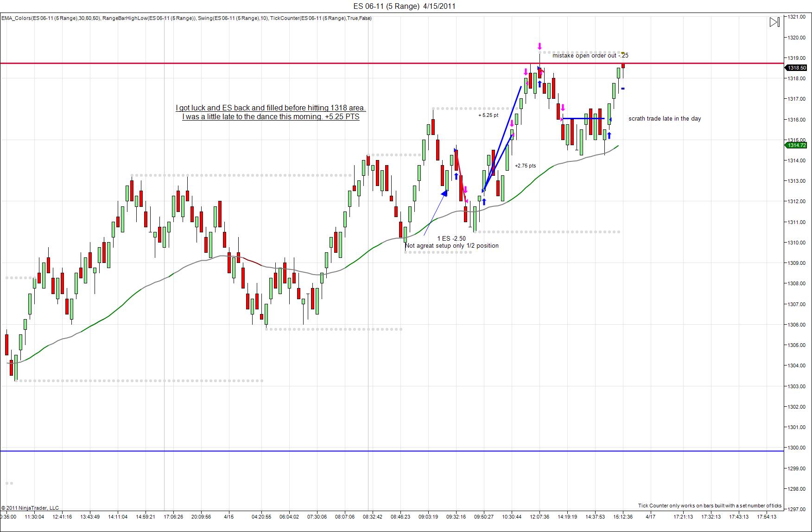Viewport: 812px width, 532px height.
Task: Click the 'Tick Counter only works on bars' message
Action: [710, 506]
